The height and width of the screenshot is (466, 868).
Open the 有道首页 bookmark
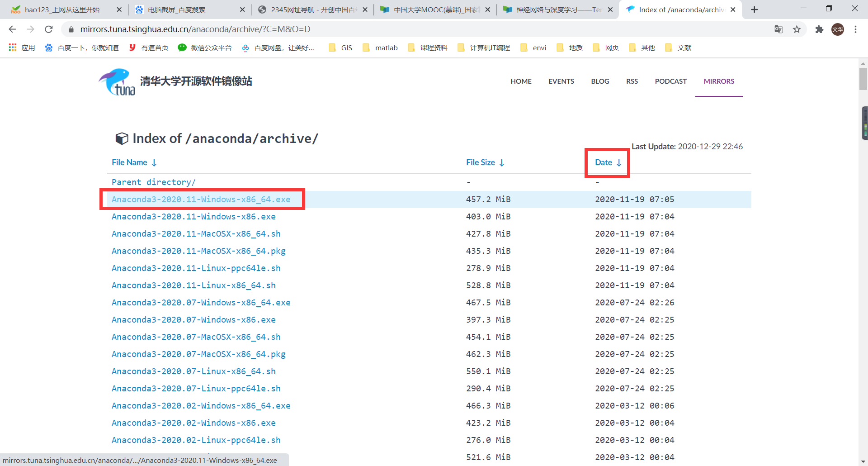pos(149,48)
